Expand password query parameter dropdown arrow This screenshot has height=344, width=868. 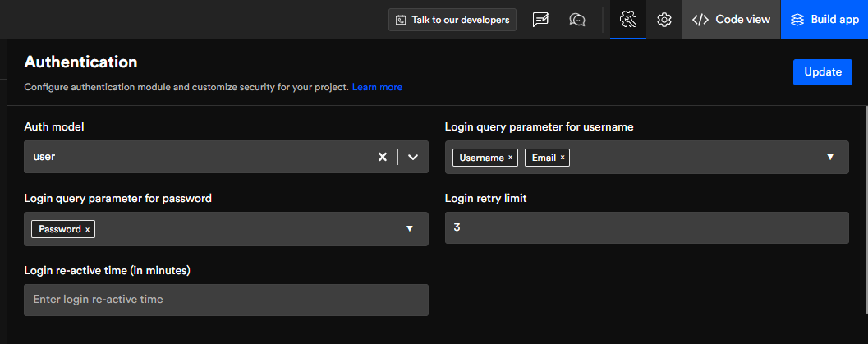tap(410, 228)
